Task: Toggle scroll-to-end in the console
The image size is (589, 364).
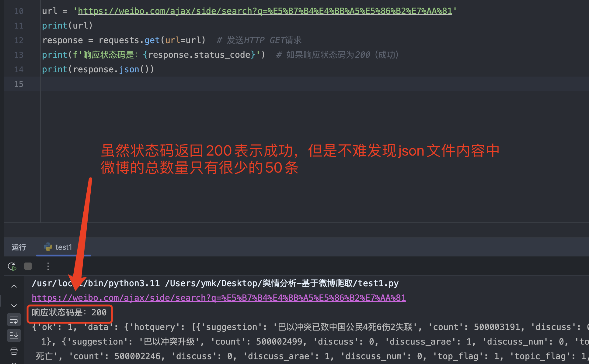Action: tap(14, 335)
